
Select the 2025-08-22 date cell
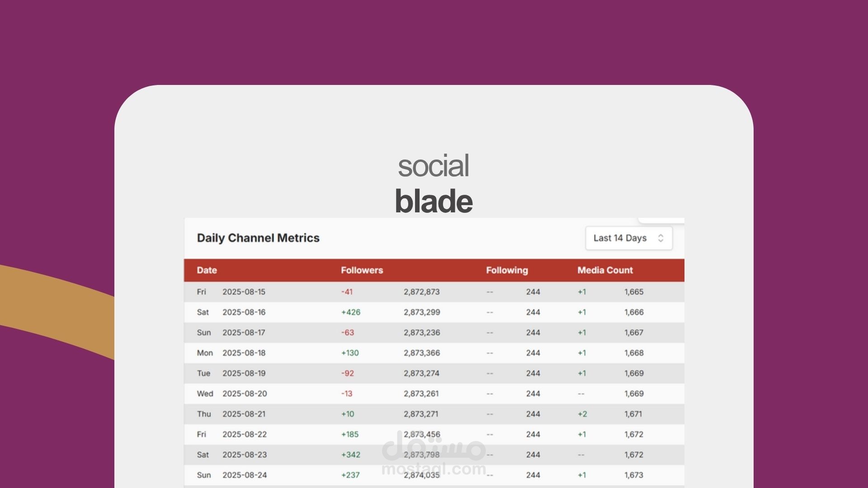pyautogui.click(x=244, y=434)
